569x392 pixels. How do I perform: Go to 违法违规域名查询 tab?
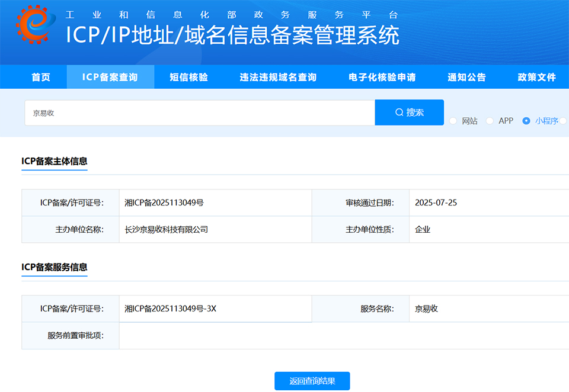pos(279,77)
